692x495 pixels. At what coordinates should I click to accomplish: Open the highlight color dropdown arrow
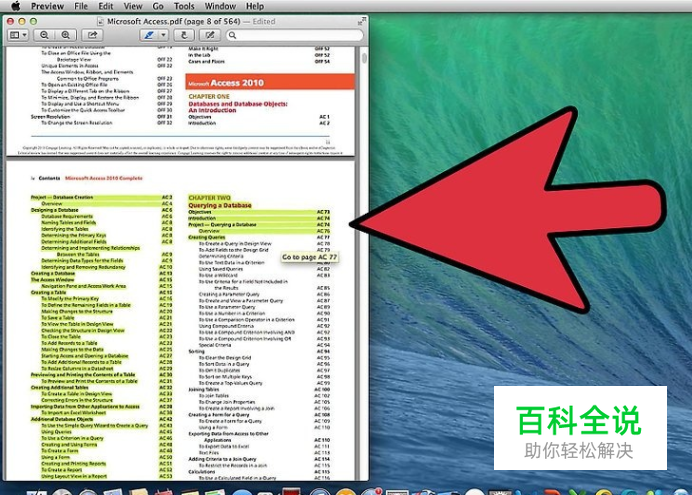[x=163, y=35]
